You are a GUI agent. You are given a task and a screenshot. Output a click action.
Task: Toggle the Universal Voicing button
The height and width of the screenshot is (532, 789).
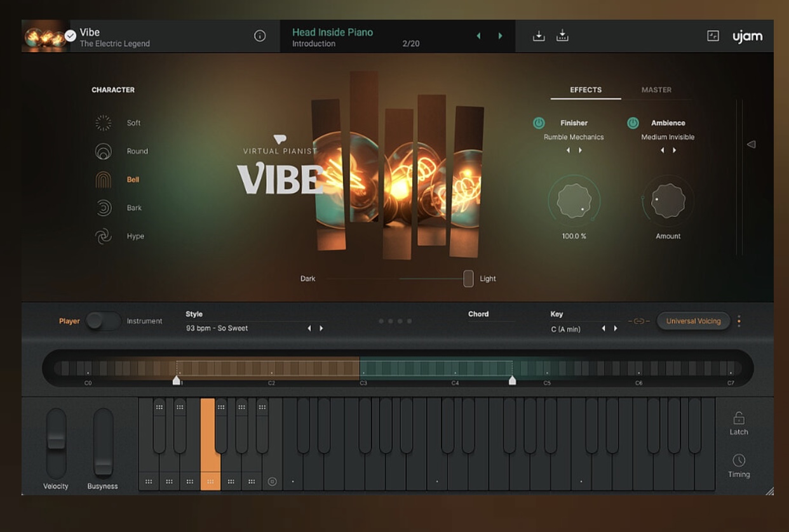point(693,321)
